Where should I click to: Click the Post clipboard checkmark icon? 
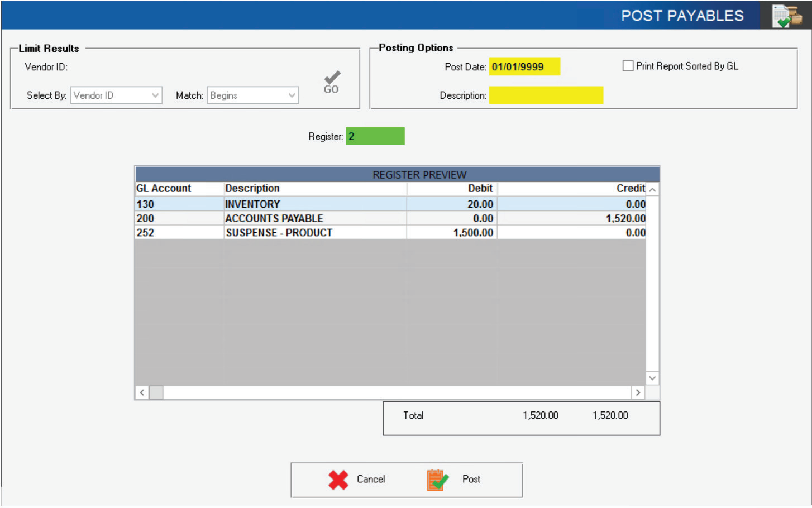click(437, 480)
